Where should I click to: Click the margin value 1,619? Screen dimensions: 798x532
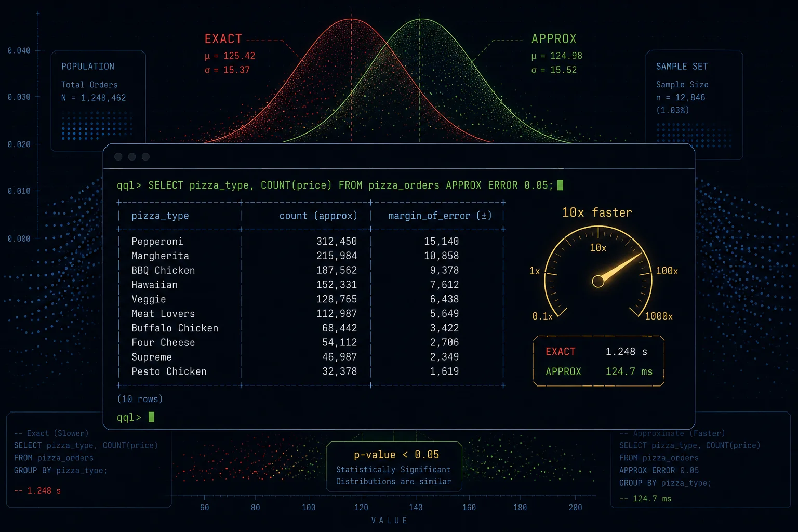444,371
